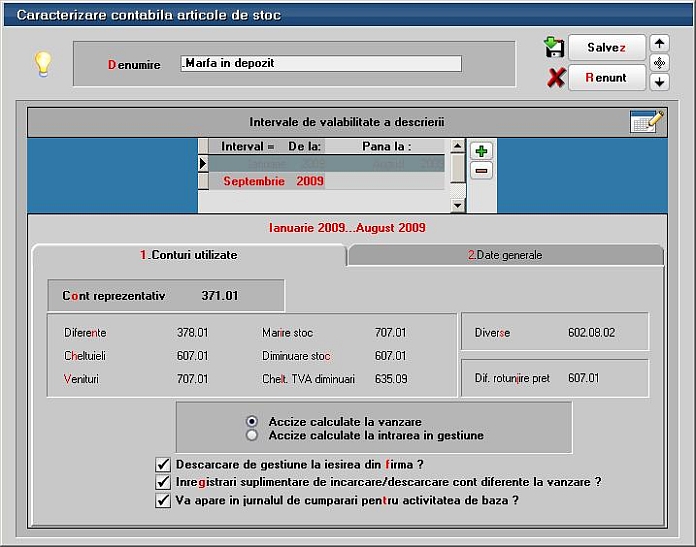Click the red X cancel icon
Image resolution: width=696 pixels, height=547 pixels.
click(555, 78)
